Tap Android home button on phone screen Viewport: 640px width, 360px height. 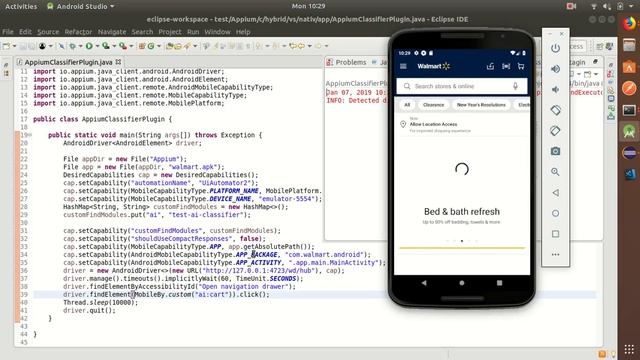point(462,283)
